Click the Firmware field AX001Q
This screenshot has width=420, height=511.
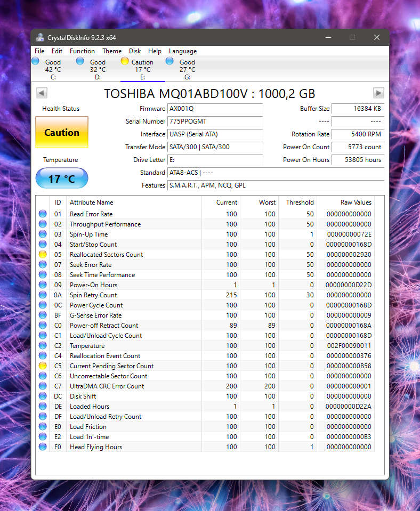pos(215,109)
